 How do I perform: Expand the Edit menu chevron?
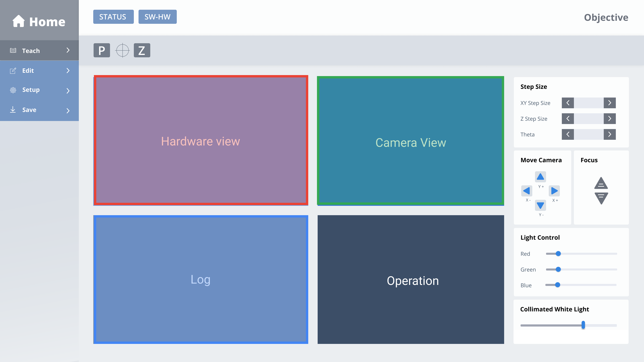coord(68,71)
